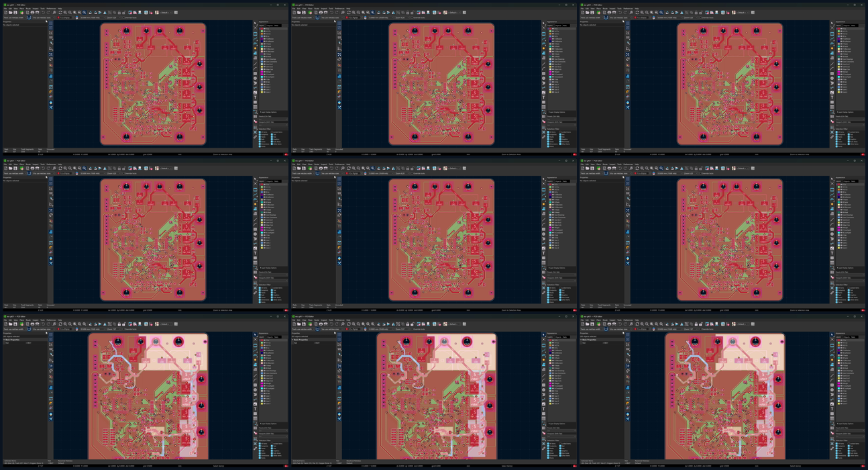Open Zoom level dropdown in center window

coord(402,173)
